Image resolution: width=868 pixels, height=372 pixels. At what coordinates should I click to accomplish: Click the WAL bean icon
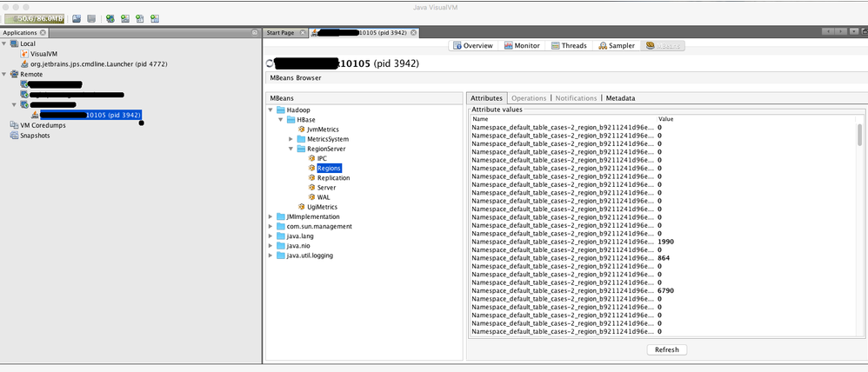click(311, 197)
